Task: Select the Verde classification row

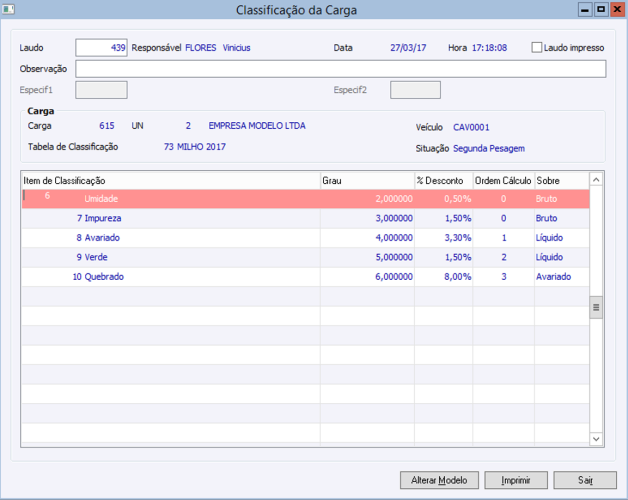Action: coord(305,257)
